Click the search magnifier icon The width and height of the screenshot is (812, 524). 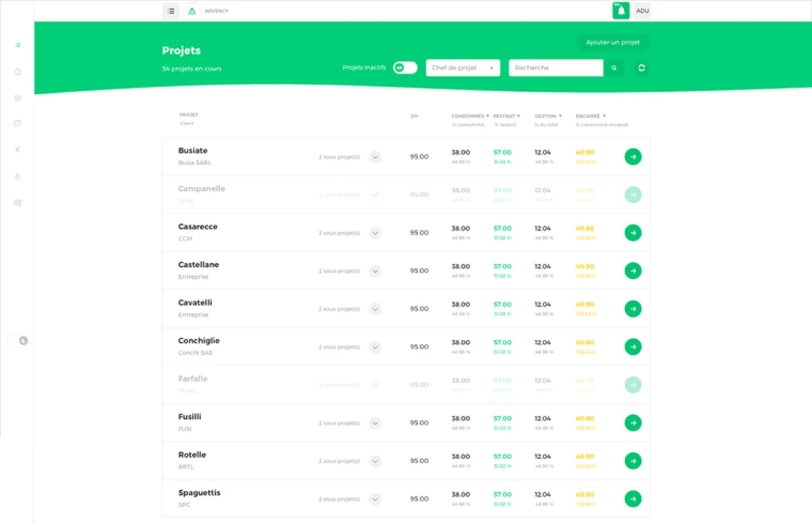click(x=614, y=68)
